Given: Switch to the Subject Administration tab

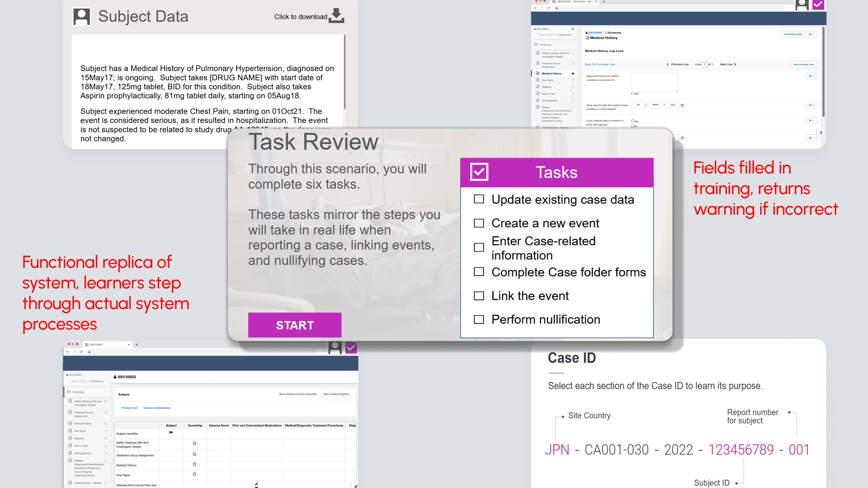Looking at the screenshot, I should click(157, 408).
